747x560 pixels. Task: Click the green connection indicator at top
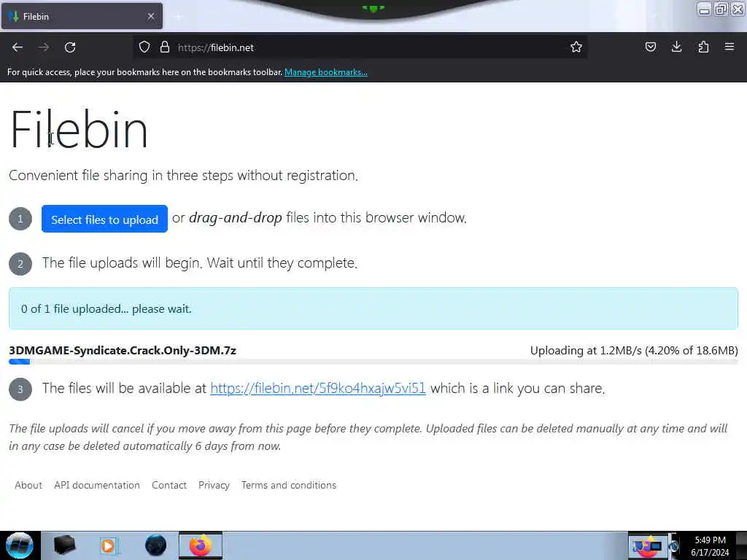point(373,8)
